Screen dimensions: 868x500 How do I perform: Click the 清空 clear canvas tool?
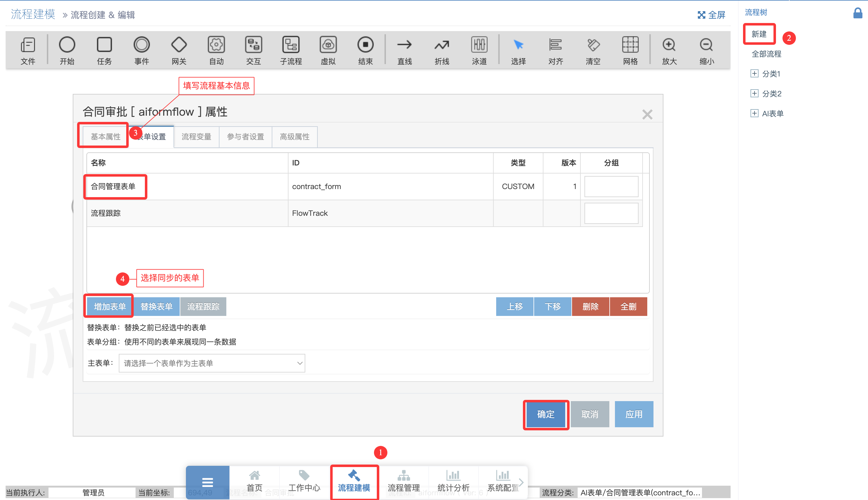593,51
